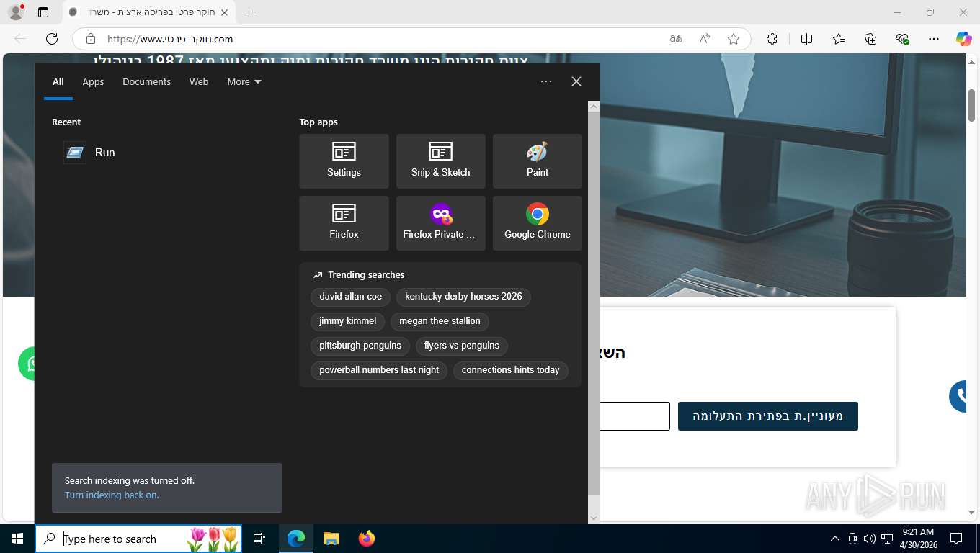Open the Settings app tile
The image size is (980, 553).
344,161
